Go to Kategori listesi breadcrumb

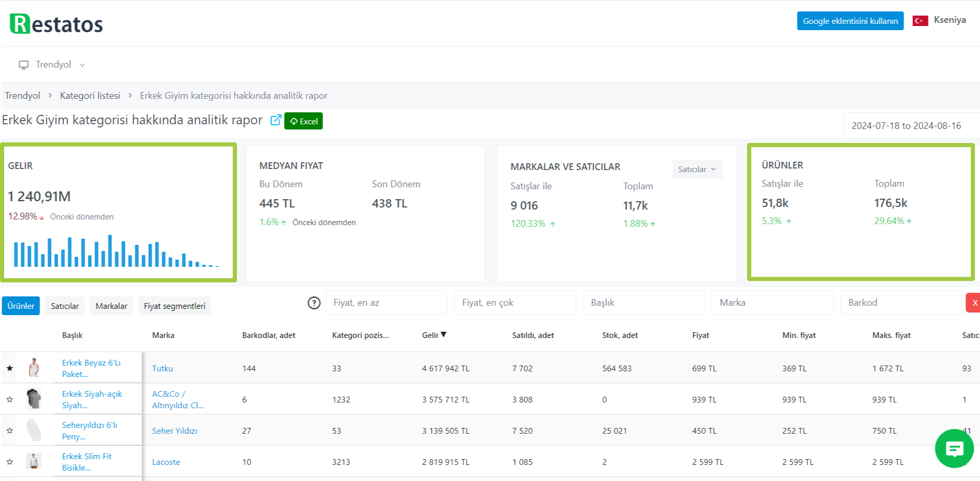90,96
